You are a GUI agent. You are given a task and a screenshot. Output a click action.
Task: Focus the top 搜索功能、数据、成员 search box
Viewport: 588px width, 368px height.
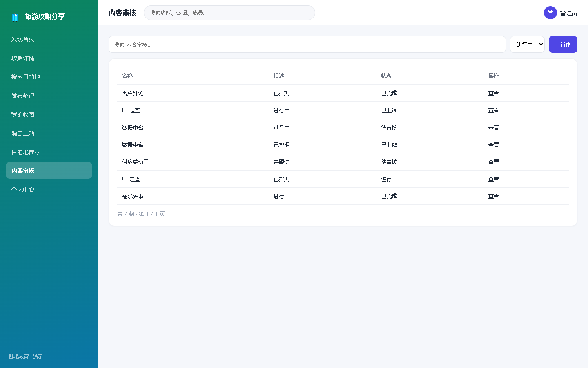pos(229,13)
